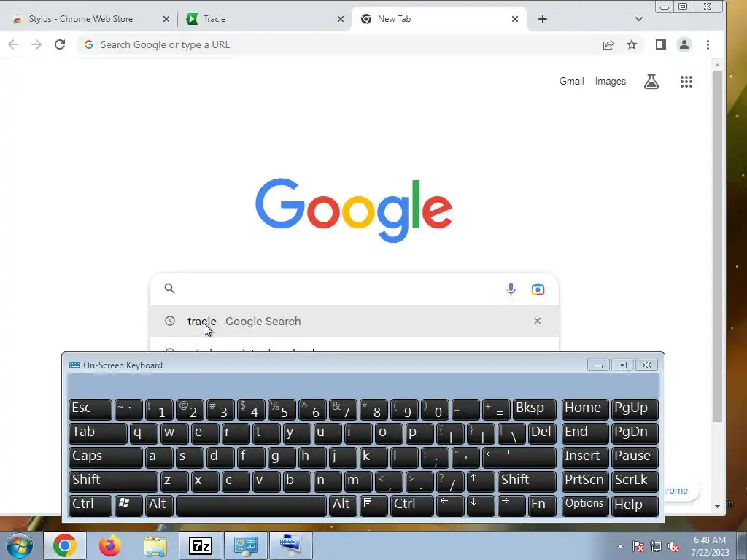
Task: Select the New Tab tab
Action: [438, 19]
